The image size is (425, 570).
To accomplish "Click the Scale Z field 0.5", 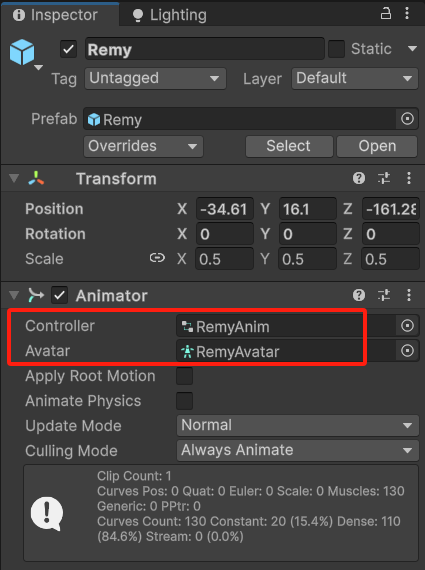I will click(x=391, y=259).
